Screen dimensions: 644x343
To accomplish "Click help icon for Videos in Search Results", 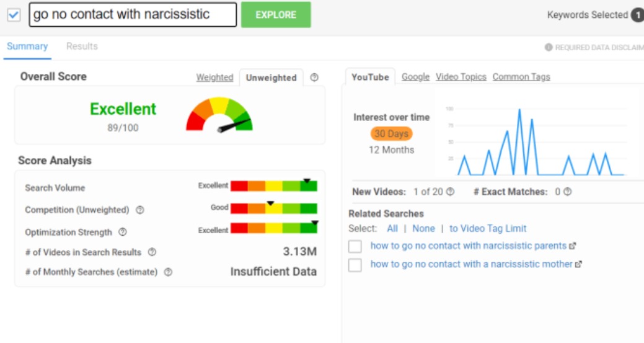I will [x=152, y=252].
